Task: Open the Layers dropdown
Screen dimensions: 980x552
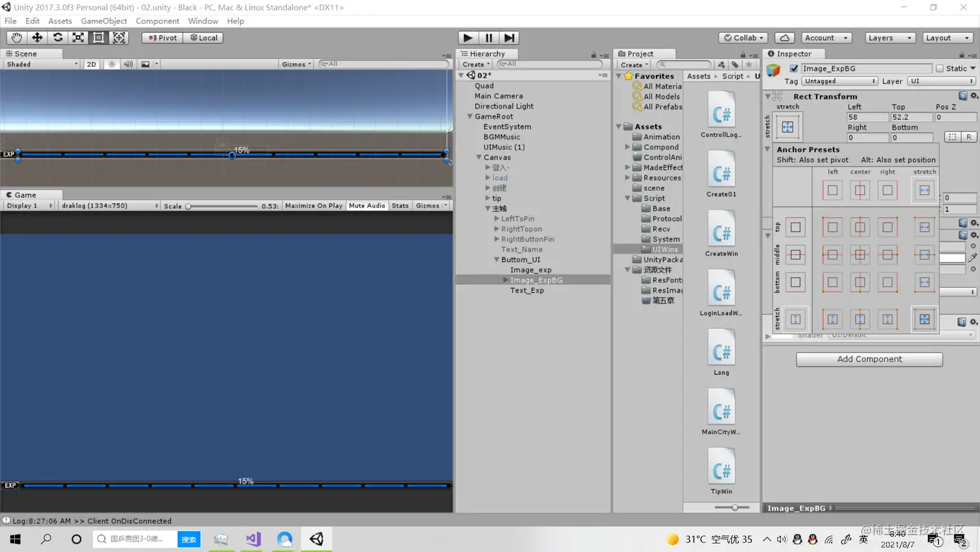Action: coord(889,38)
